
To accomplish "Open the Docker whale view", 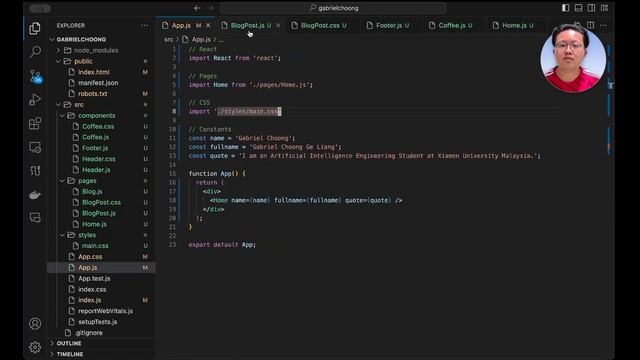I will pyautogui.click(x=35, y=195).
